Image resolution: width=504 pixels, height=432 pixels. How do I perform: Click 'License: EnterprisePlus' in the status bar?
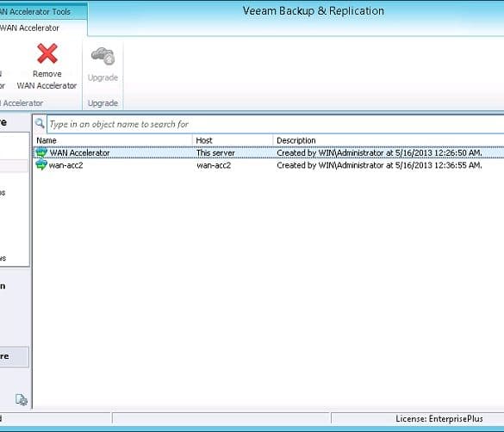tap(439, 418)
